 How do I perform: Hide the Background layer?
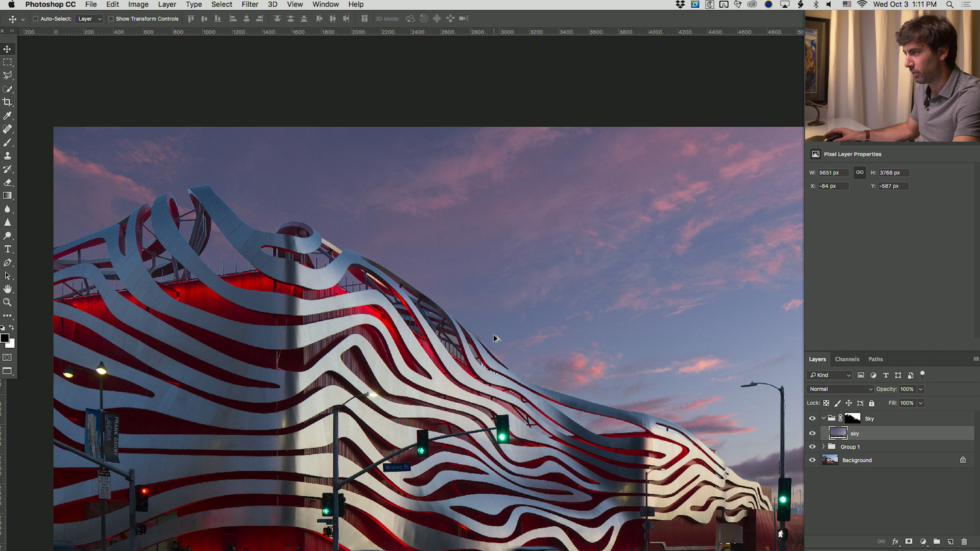(812, 460)
